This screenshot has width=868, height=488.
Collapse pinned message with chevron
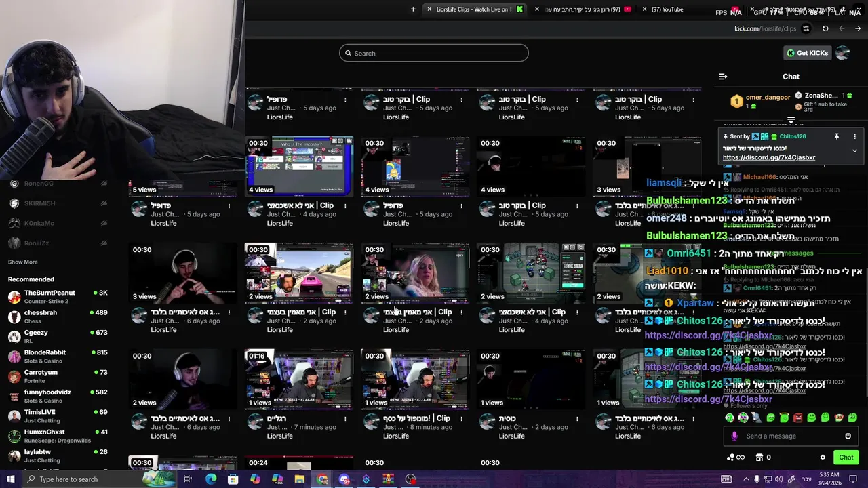click(x=854, y=150)
